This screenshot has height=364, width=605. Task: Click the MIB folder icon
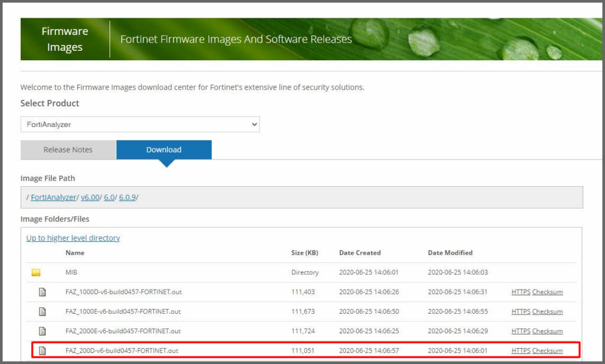36,272
